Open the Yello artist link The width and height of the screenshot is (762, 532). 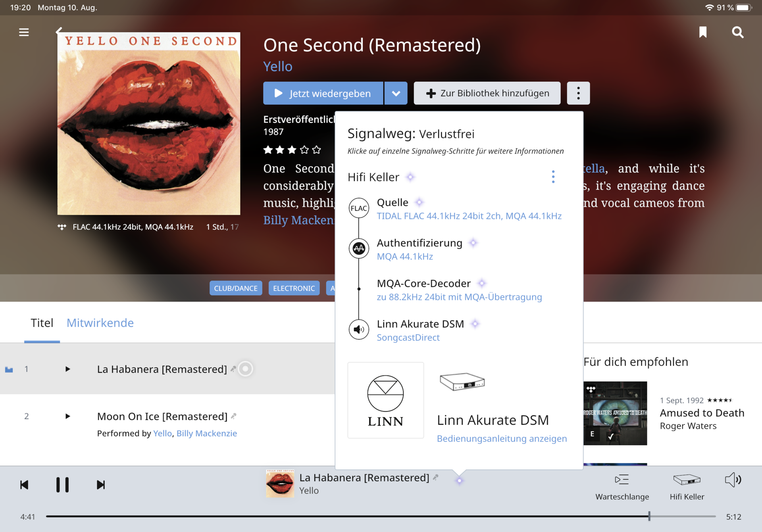tap(278, 66)
